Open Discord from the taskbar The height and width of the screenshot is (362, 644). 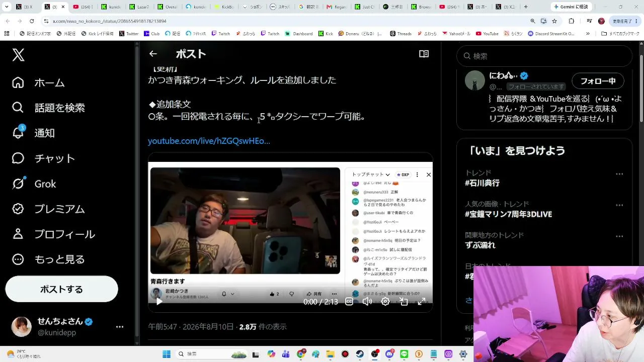389,354
